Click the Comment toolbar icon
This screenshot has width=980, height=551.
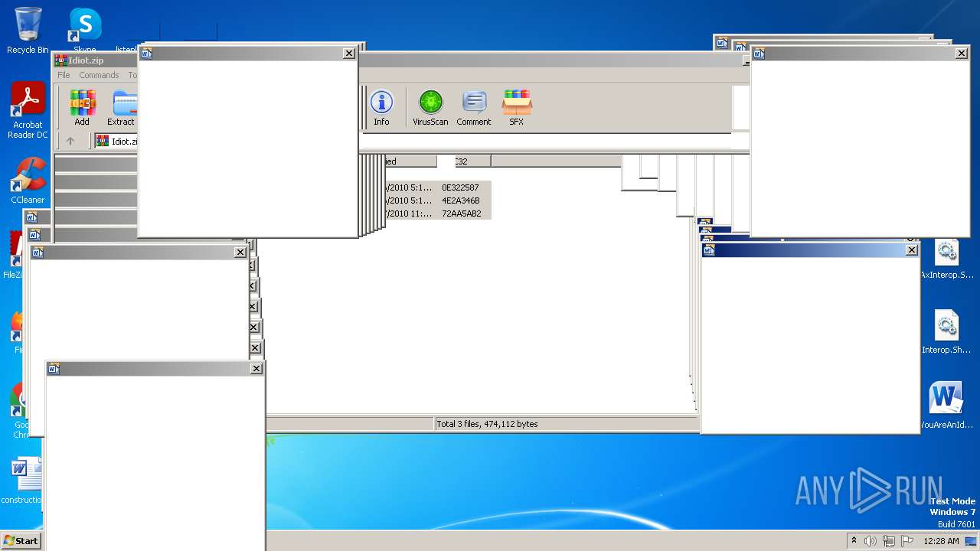coord(474,107)
